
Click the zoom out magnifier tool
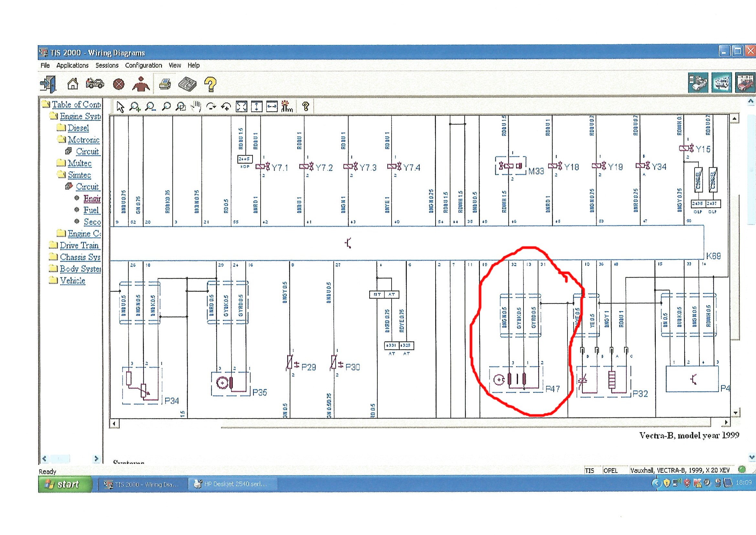point(150,107)
